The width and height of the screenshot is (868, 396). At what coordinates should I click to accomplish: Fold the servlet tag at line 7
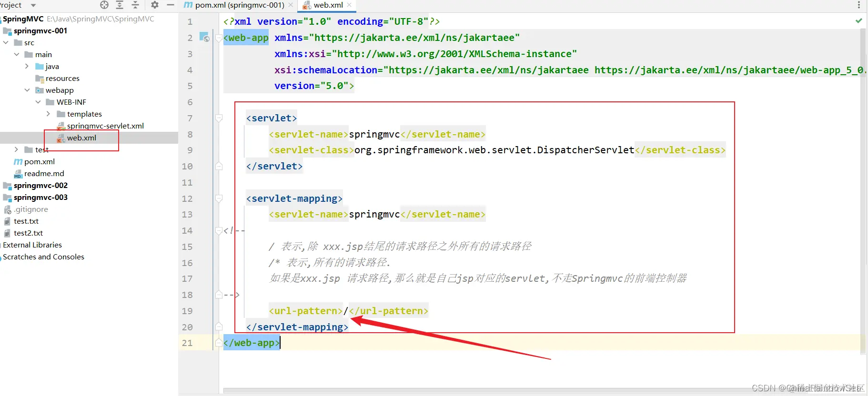click(219, 118)
